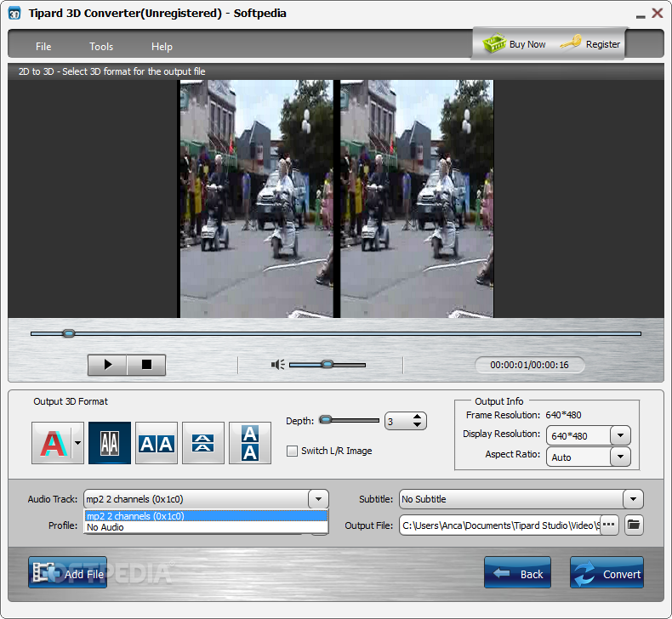672x619 pixels.
Task: Stop the video preview
Action: pyautogui.click(x=146, y=365)
